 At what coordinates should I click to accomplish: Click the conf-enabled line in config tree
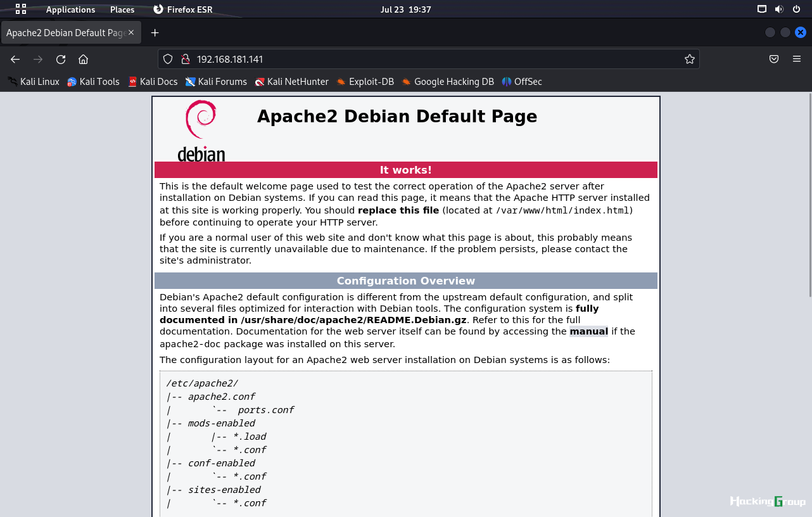[211, 463]
